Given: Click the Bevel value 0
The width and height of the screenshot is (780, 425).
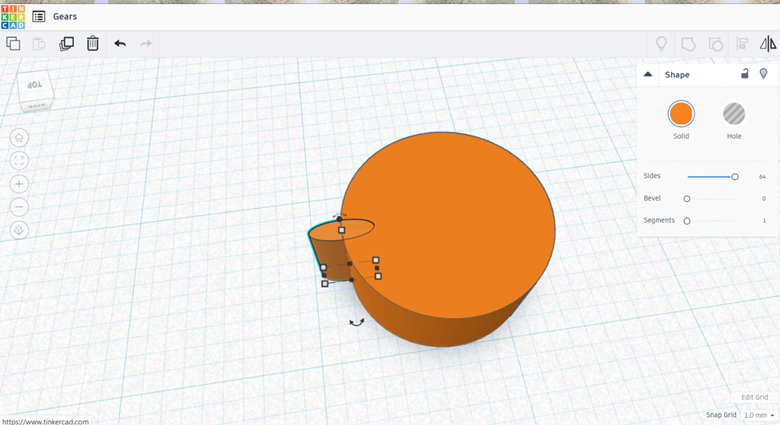Looking at the screenshot, I should pos(764,199).
